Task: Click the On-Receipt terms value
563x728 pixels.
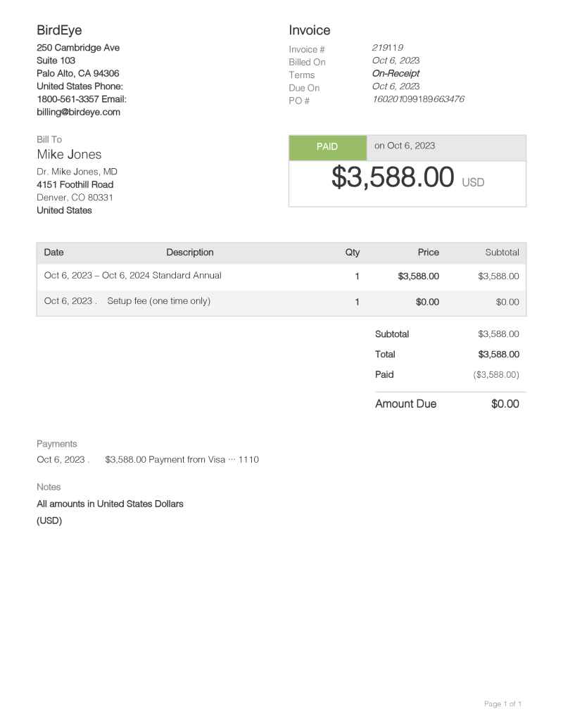Action: coord(396,74)
